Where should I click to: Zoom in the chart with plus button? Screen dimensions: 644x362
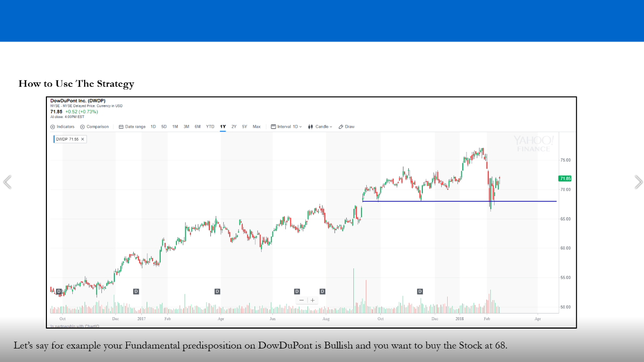coord(312,300)
